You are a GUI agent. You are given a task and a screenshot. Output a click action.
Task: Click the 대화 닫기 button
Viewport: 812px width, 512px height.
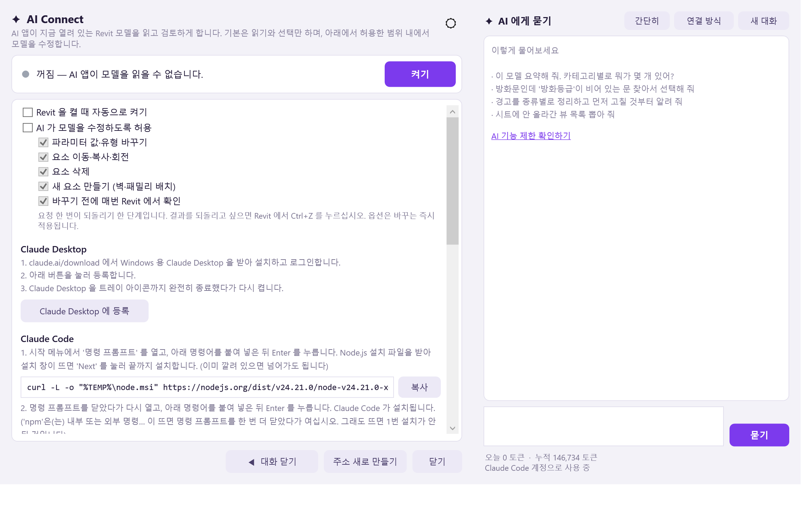click(x=272, y=462)
